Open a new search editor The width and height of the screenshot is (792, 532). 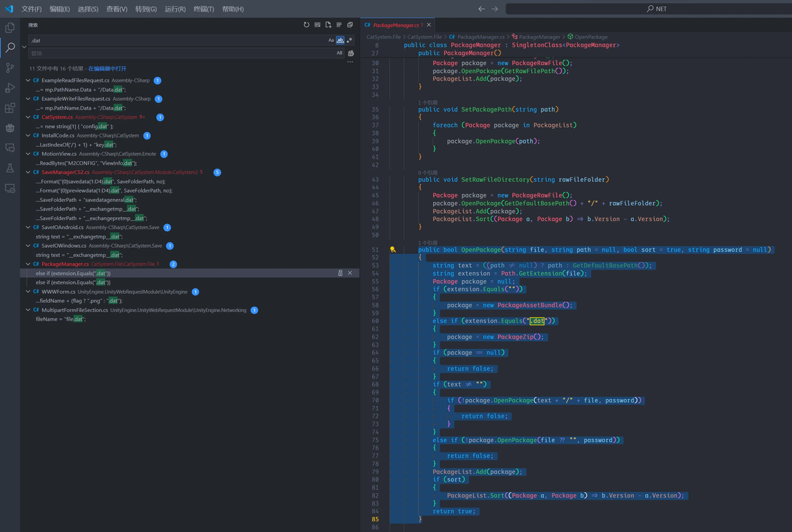pos(328,25)
